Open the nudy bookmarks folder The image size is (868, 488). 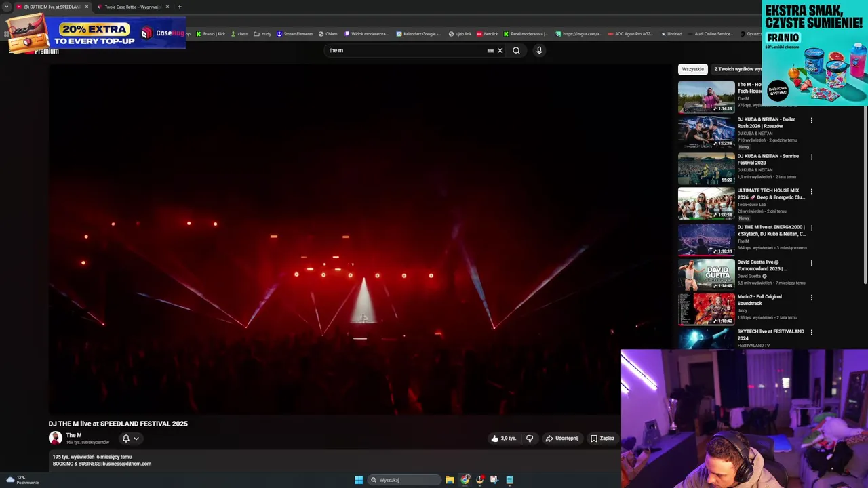(262, 33)
